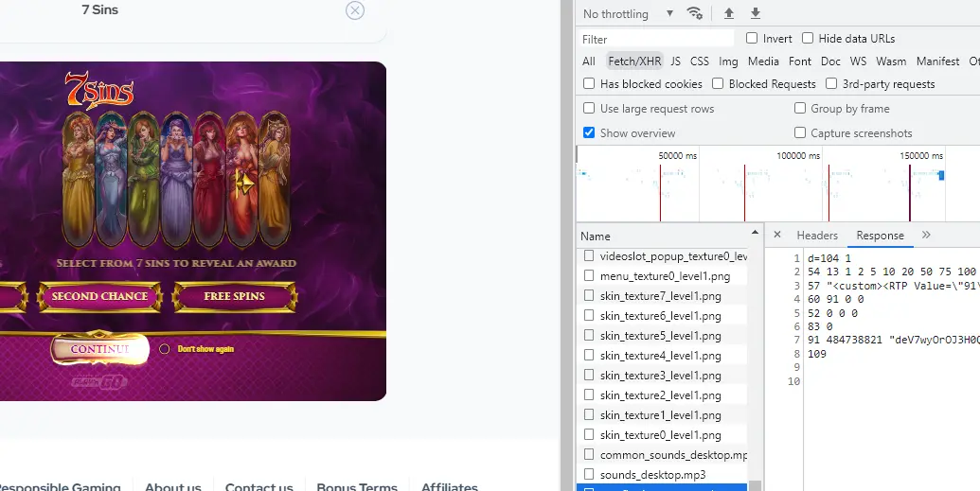Filter requests by Media

(763, 61)
